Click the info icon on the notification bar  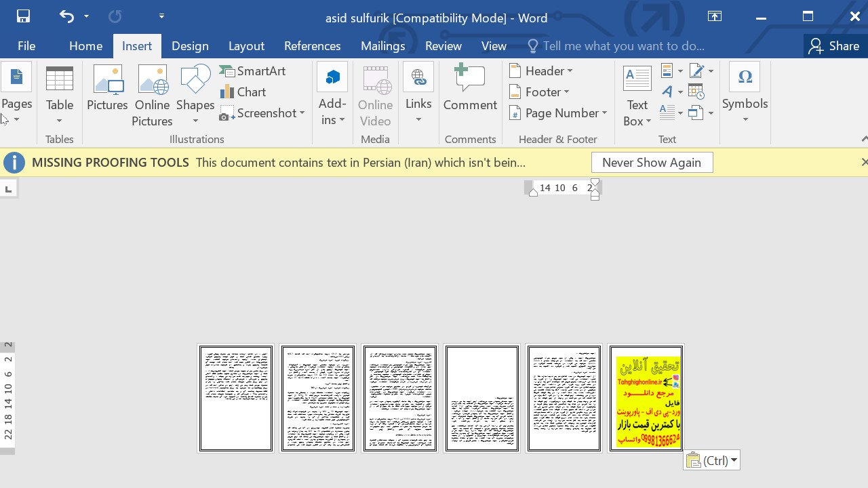(x=14, y=163)
